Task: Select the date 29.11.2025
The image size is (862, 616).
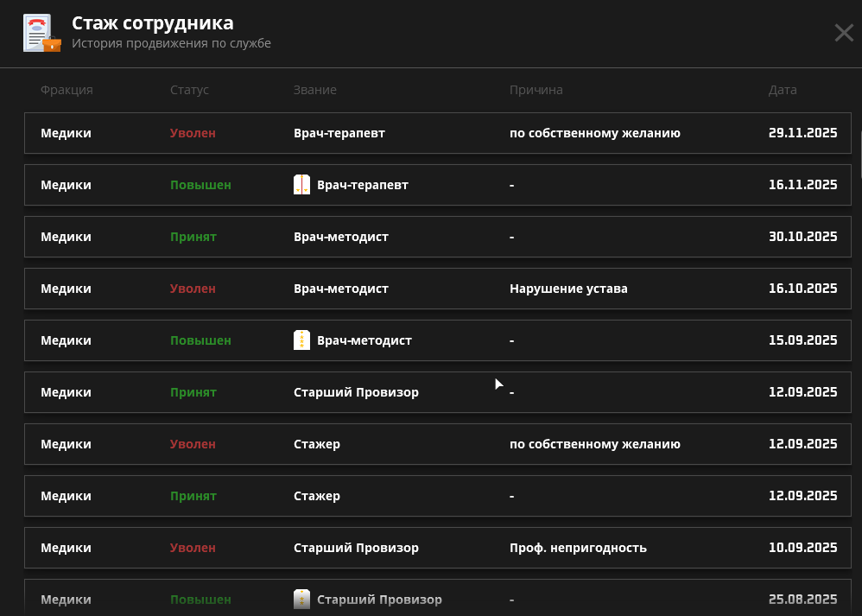Action: [802, 133]
